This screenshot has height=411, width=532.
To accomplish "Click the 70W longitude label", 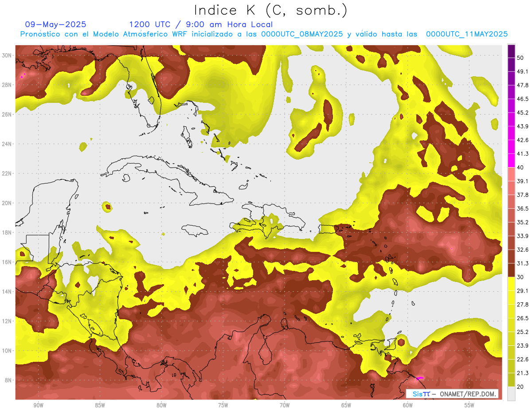I will pyautogui.click(x=285, y=405).
